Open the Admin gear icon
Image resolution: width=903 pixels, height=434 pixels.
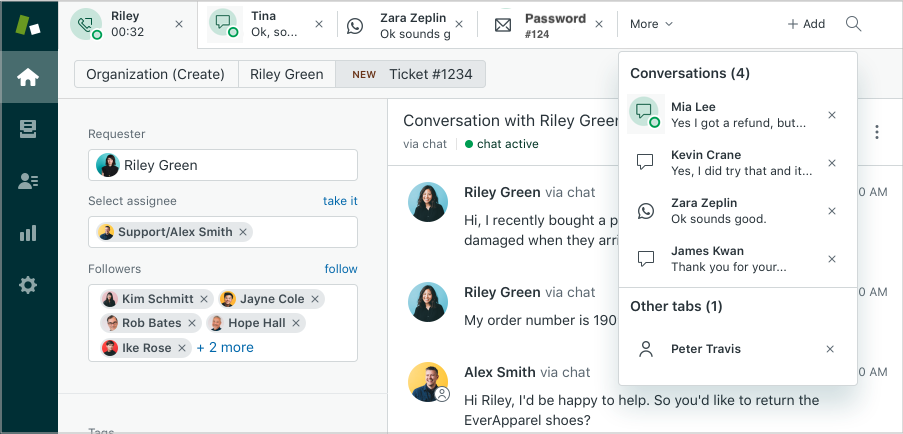pos(28,285)
